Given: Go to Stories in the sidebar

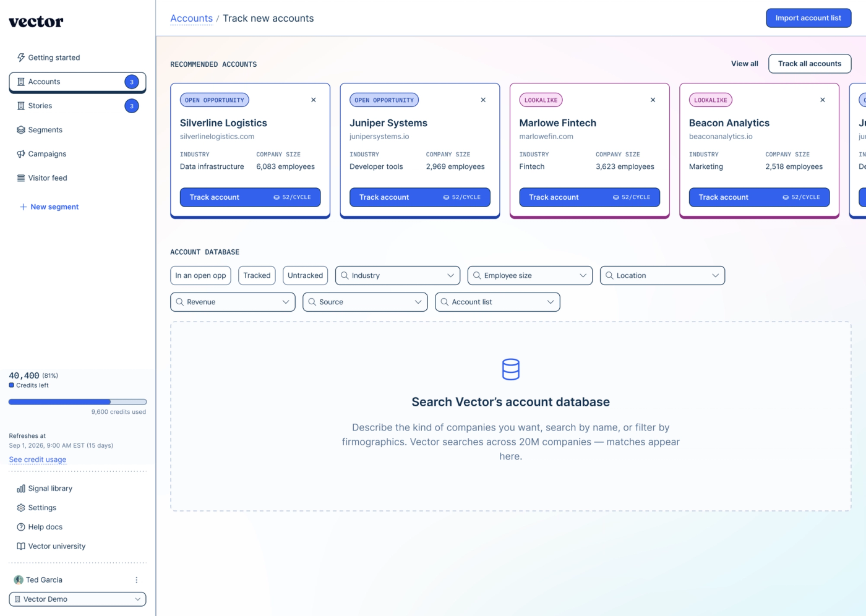Looking at the screenshot, I should tap(77, 106).
